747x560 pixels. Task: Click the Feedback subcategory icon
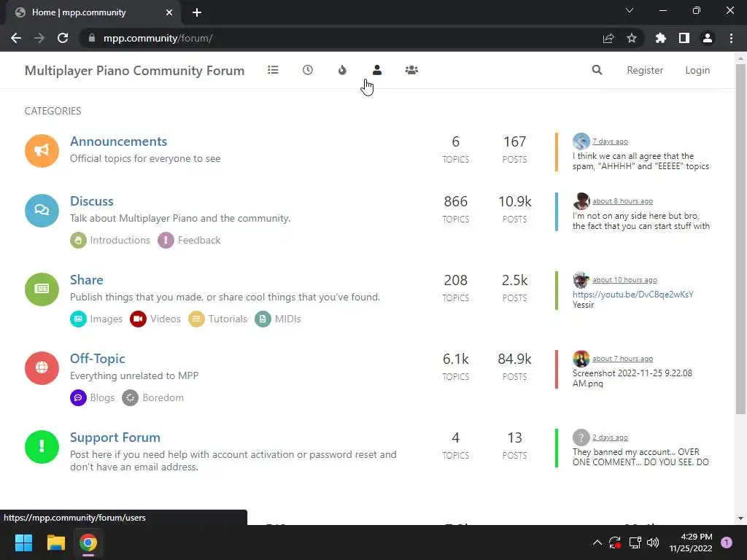(166, 240)
